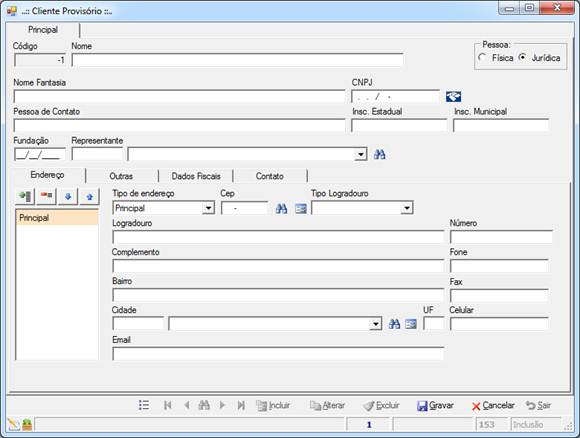Open the Endereço tab
Screen dimensions: 580x438
[x=47, y=175]
